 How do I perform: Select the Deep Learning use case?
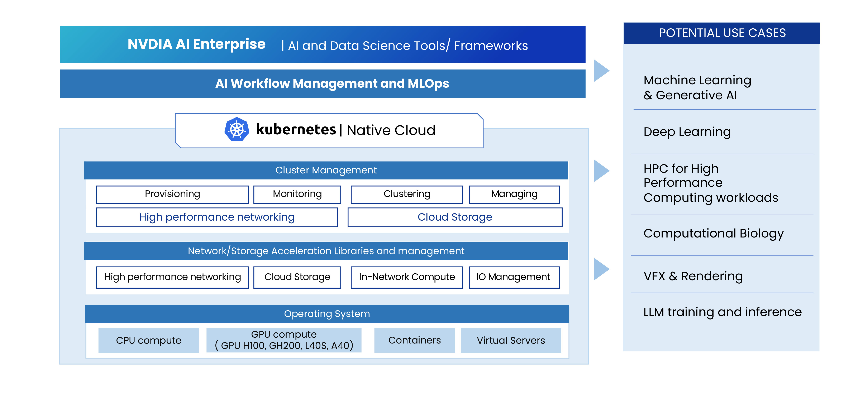687,132
